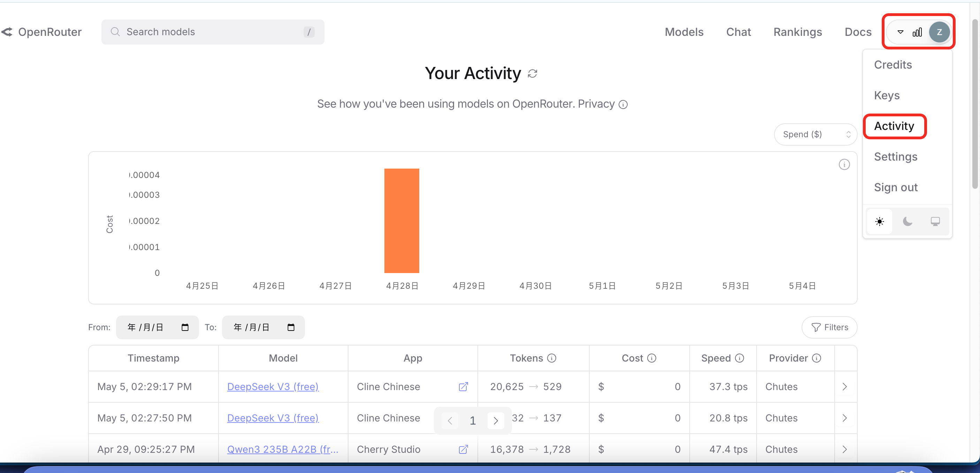980x473 pixels.
Task: Switch to light theme sun icon
Action: pyautogui.click(x=879, y=221)
